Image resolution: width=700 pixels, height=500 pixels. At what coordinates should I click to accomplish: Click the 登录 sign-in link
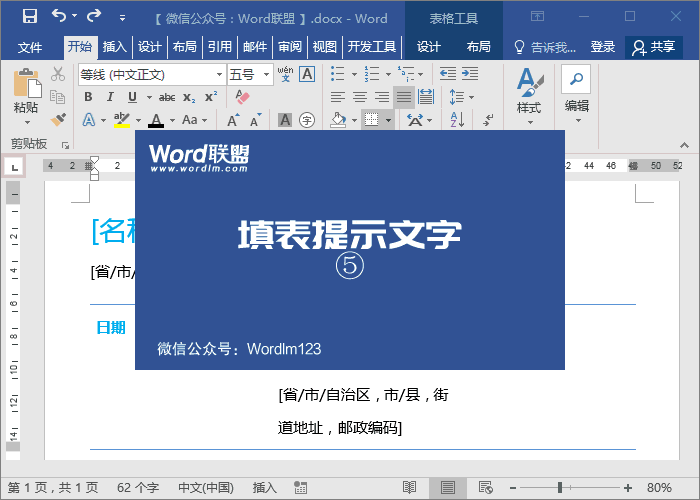(603, 47)
